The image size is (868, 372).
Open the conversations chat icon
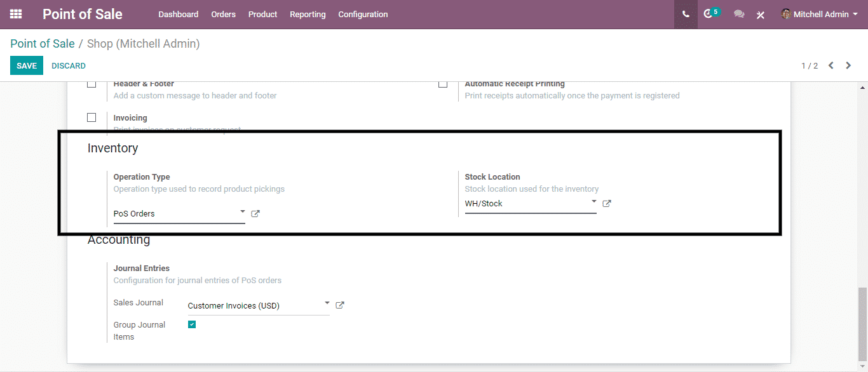(x=738, y=14)
